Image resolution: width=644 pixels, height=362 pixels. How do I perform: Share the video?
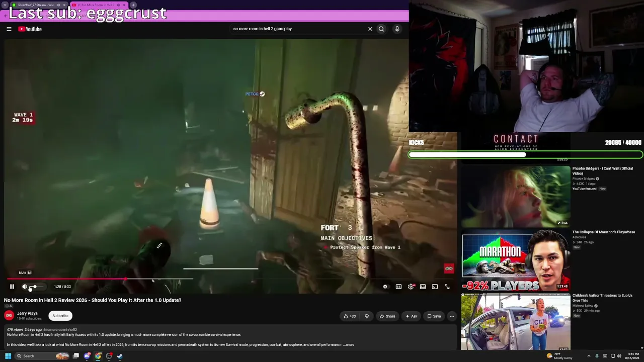tap(387, 316)
